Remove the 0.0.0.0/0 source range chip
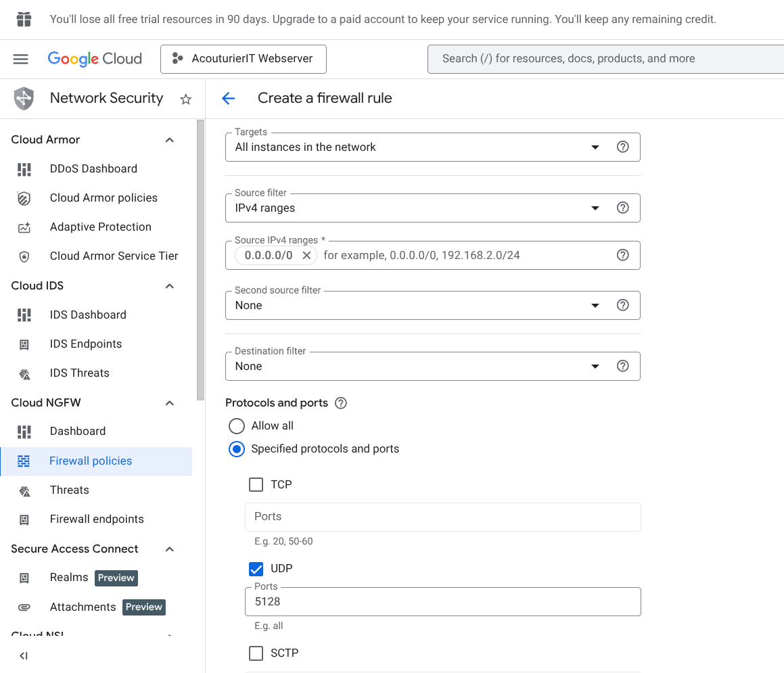784x673 pixels. point(306,256)
